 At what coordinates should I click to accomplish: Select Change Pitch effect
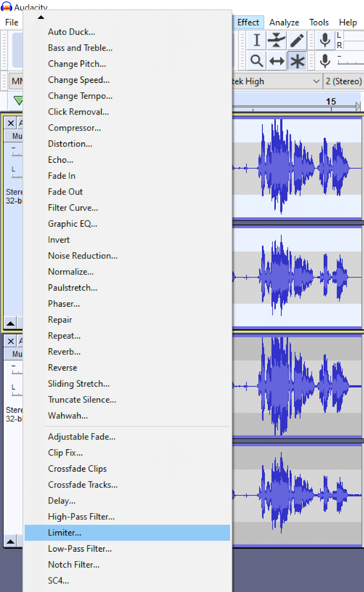[x=127, y=64]
